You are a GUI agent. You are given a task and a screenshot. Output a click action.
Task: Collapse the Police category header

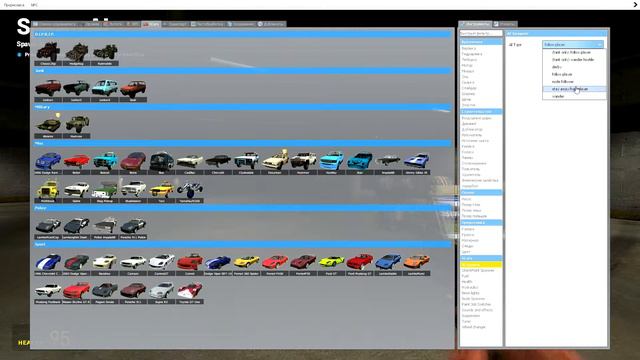(243, 208)
